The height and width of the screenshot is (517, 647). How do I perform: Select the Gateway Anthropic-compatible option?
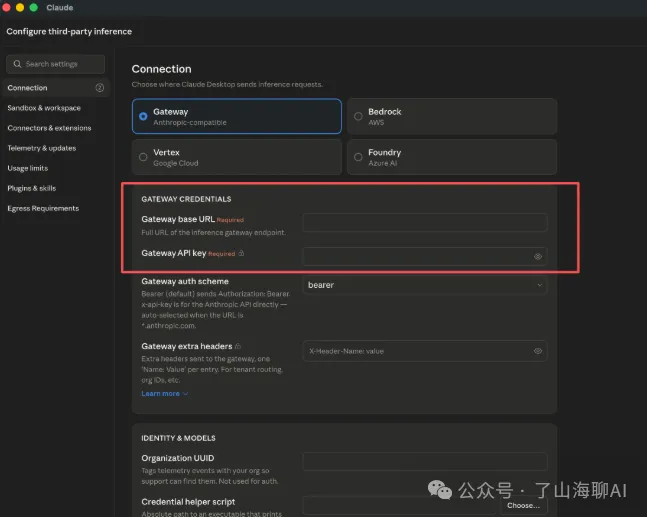[x=237, y=116]
